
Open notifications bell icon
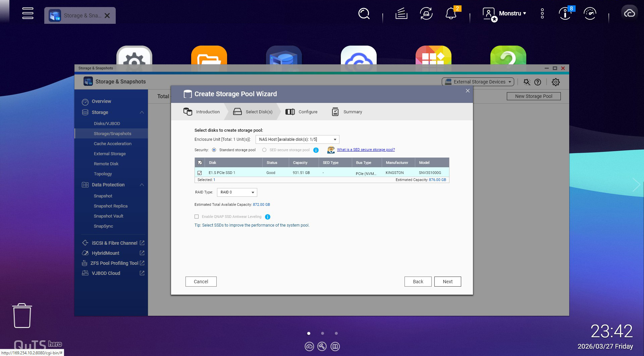click(x=451, y=14)
